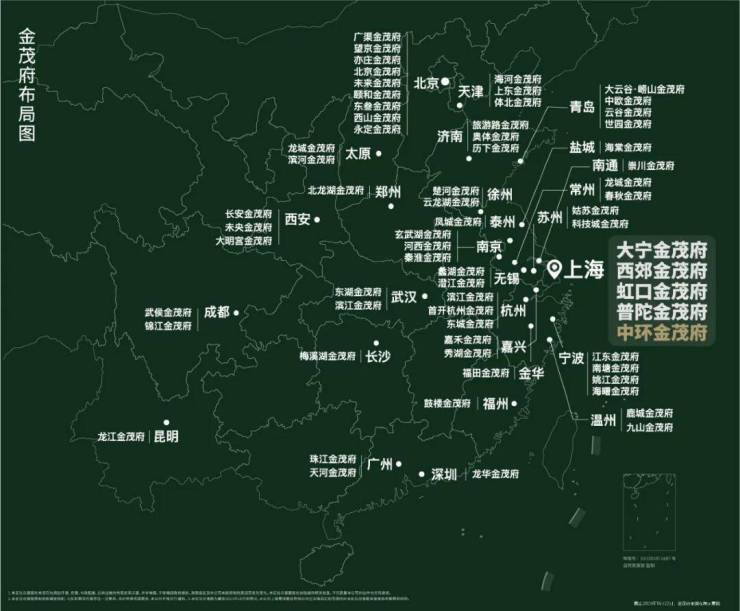The image size is (740, 611).
Task: Select 望京金茂府 in the Beijing list
Action: [x=377, y=48]
